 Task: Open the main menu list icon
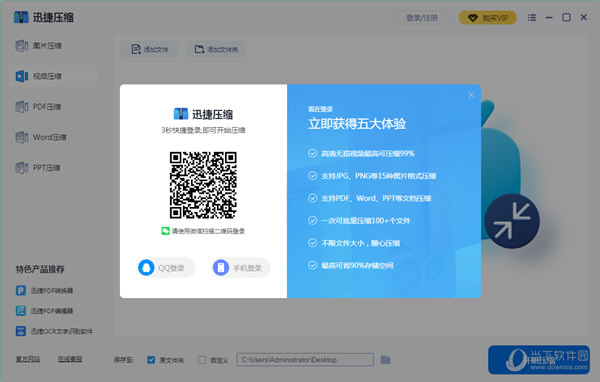coord(532,18)
